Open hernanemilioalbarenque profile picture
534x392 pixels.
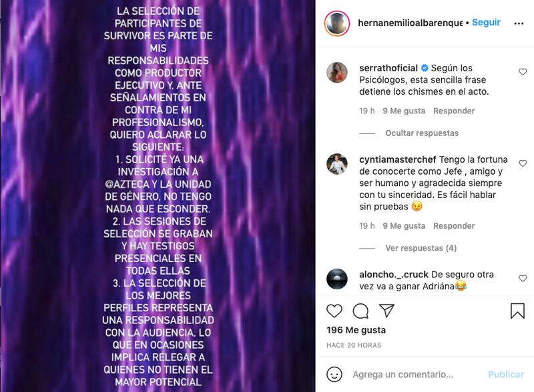tap(337, 23)
